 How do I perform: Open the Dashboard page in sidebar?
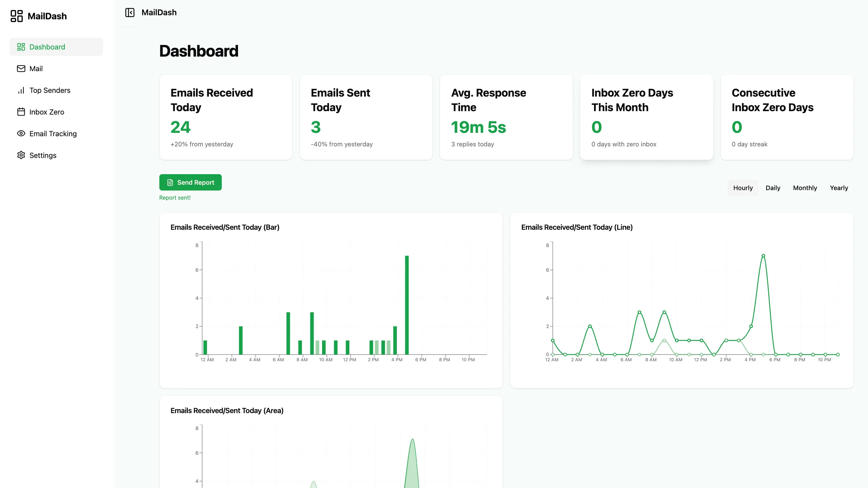tap(56, 47)
